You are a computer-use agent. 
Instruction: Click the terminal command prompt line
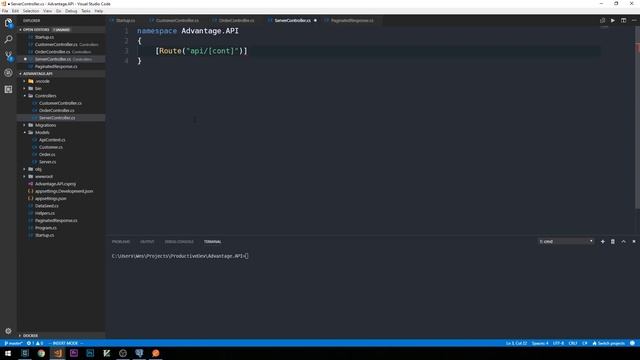coord(180,256)
